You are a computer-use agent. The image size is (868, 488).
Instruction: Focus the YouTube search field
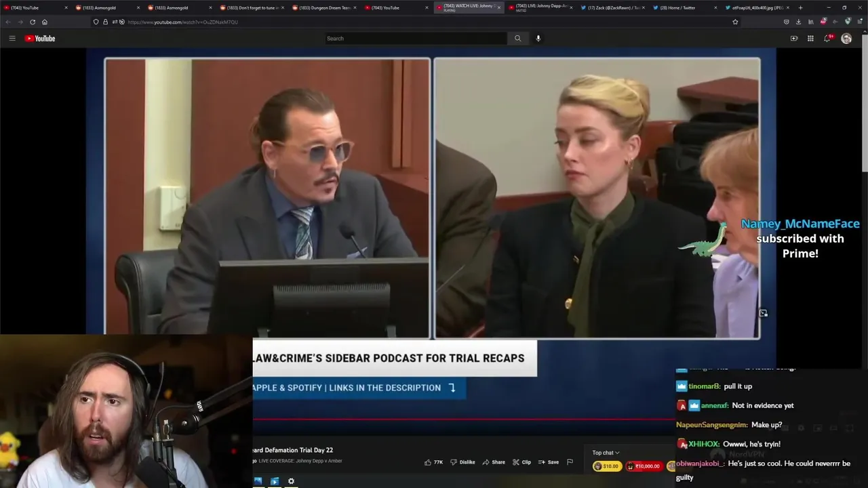[416, 39]
